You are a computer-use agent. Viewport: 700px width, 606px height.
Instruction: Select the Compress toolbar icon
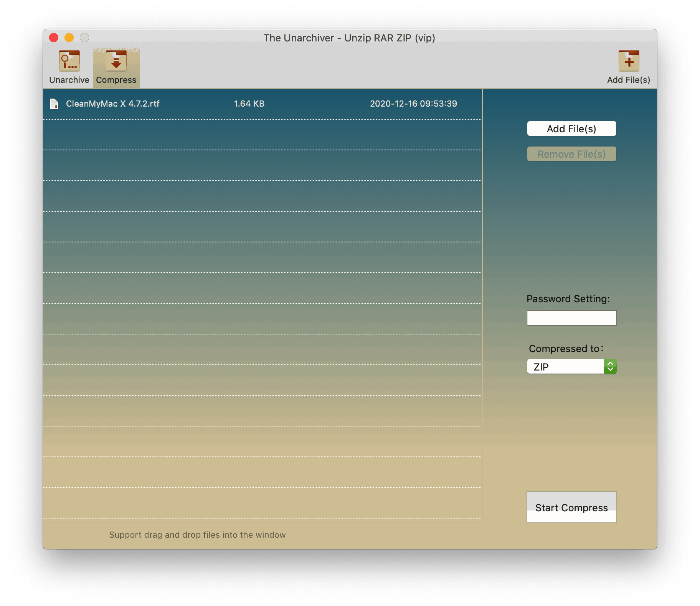[x=116, y=61]
